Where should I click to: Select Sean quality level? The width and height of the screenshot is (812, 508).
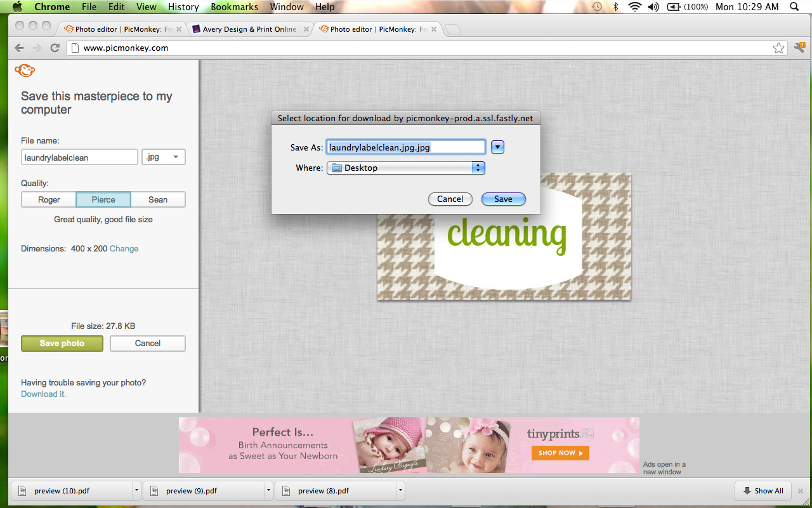157,199
